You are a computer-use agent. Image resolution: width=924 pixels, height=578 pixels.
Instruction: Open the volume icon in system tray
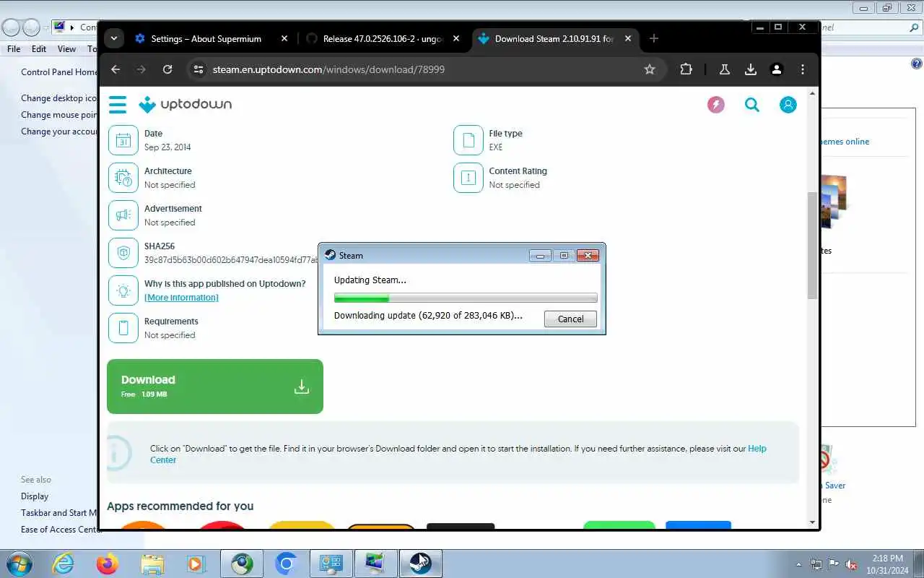(852, 564)
